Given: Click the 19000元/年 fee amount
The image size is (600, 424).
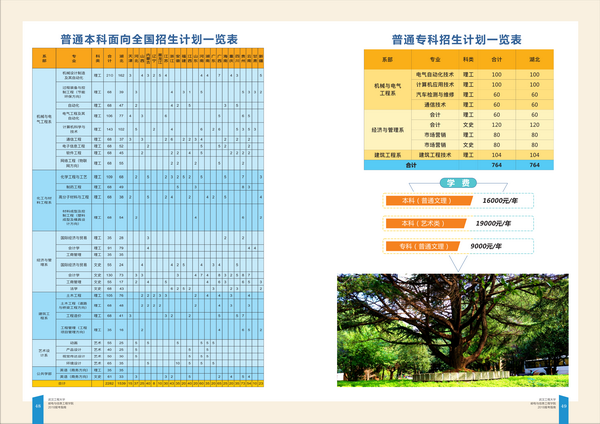Looking at the screenshot, I should tap(493, 223).
